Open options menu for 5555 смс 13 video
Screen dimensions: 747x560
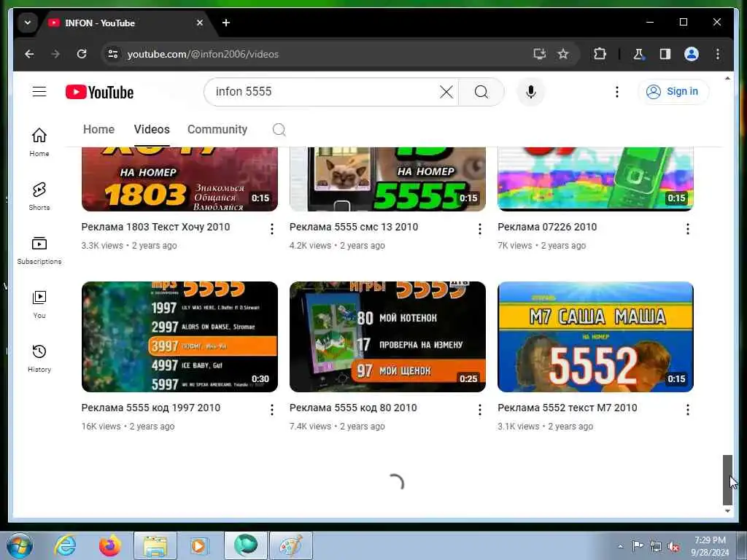click(x=480, y=229)
